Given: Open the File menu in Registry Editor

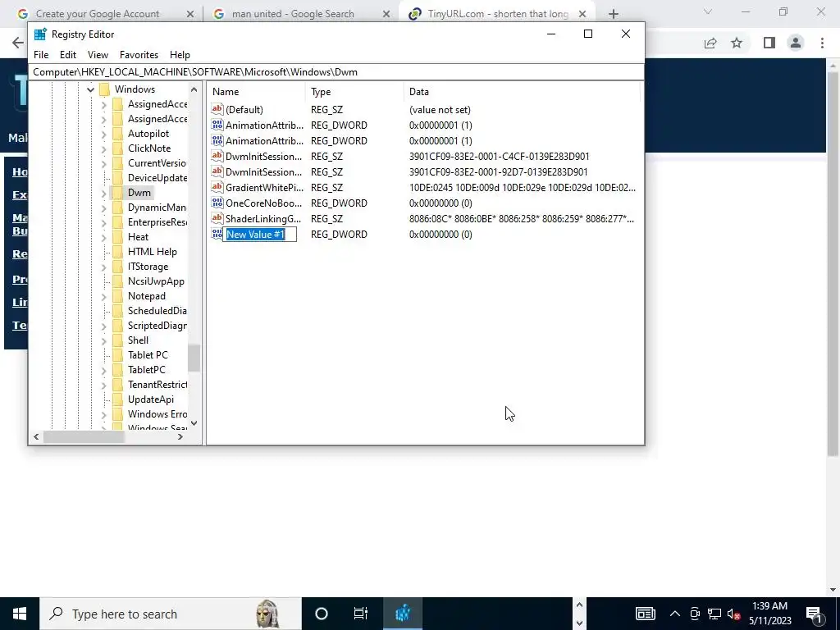Looking at the screenshot, I should pyautogui.click(x=41, y=55).
